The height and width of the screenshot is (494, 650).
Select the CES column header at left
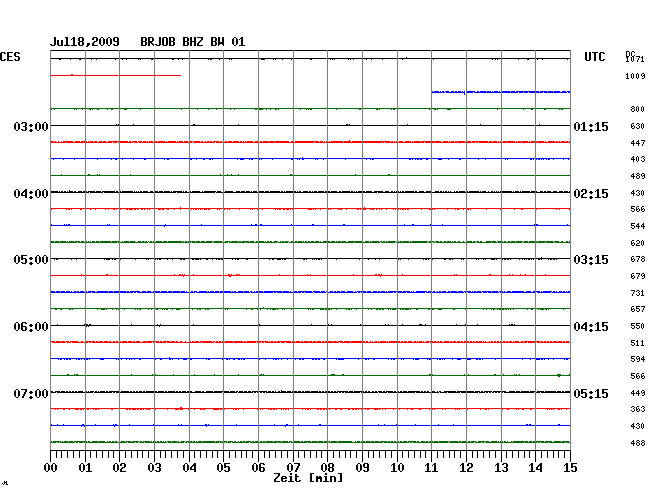[10, 57]
